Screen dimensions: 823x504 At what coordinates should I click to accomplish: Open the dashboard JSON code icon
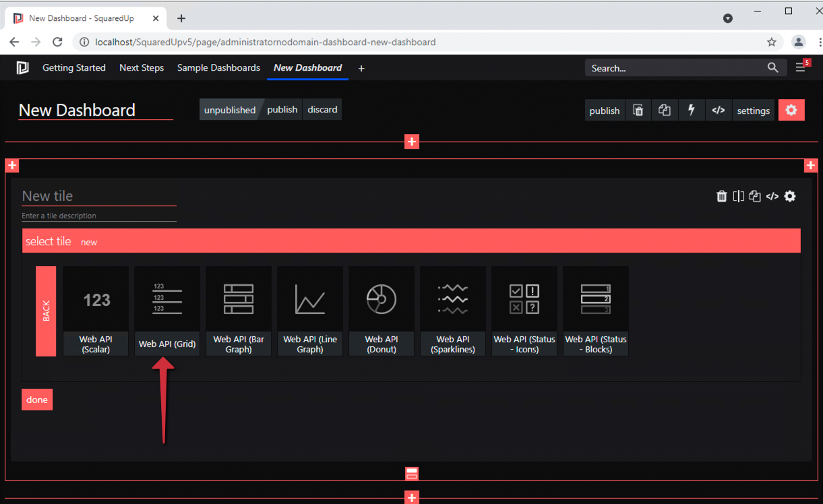(x=719, y=111)
